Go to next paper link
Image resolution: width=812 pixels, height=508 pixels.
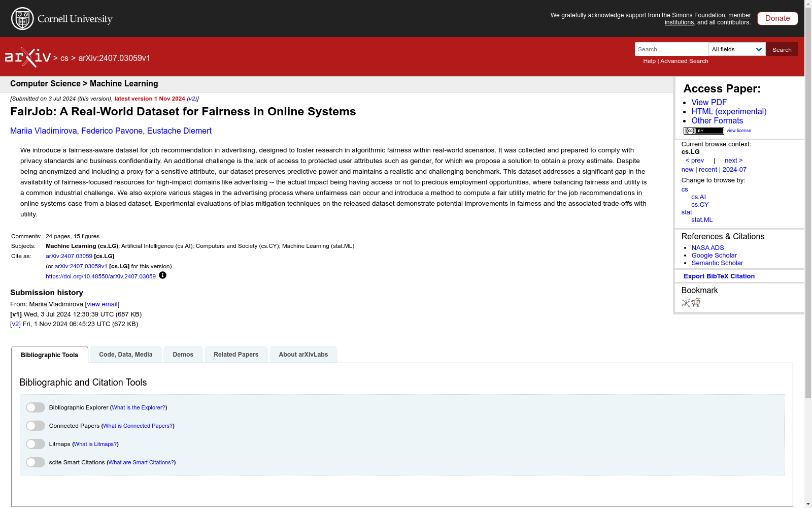[733, 161]
